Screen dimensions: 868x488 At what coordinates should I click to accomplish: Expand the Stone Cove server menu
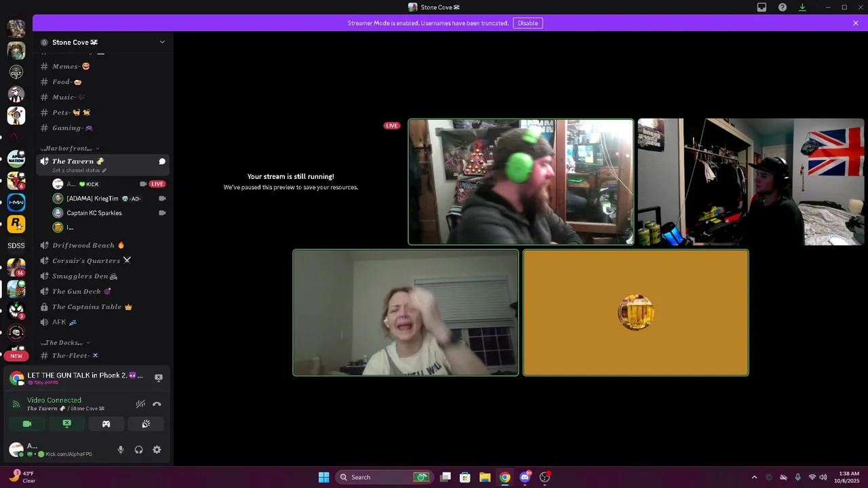tap(162, 42)
